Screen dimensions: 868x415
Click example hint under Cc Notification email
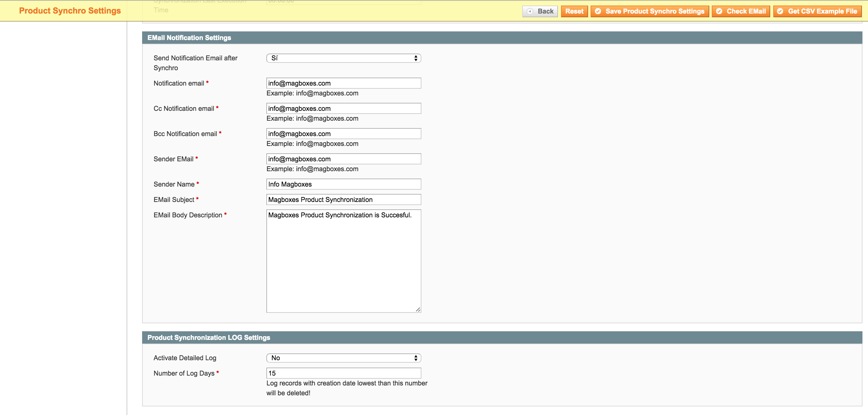coord(313,119)
